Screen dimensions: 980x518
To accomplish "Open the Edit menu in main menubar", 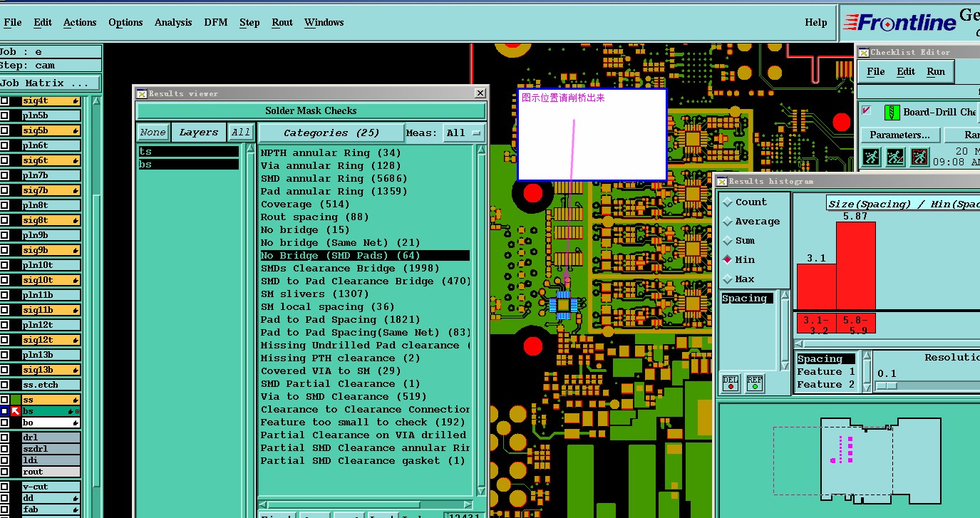I will click(x=43, y=22).
